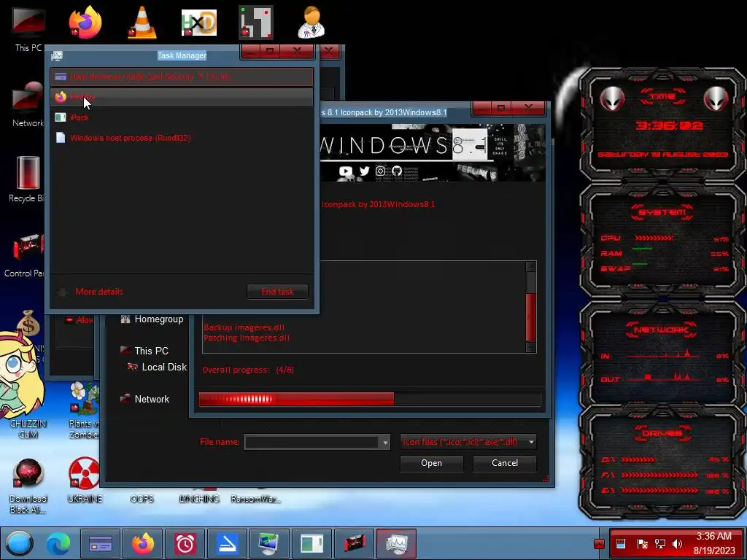The height and width of the screenshot is (560, 747).
Task: Open Control Panel desktop icon
Action: click(24, 254)
